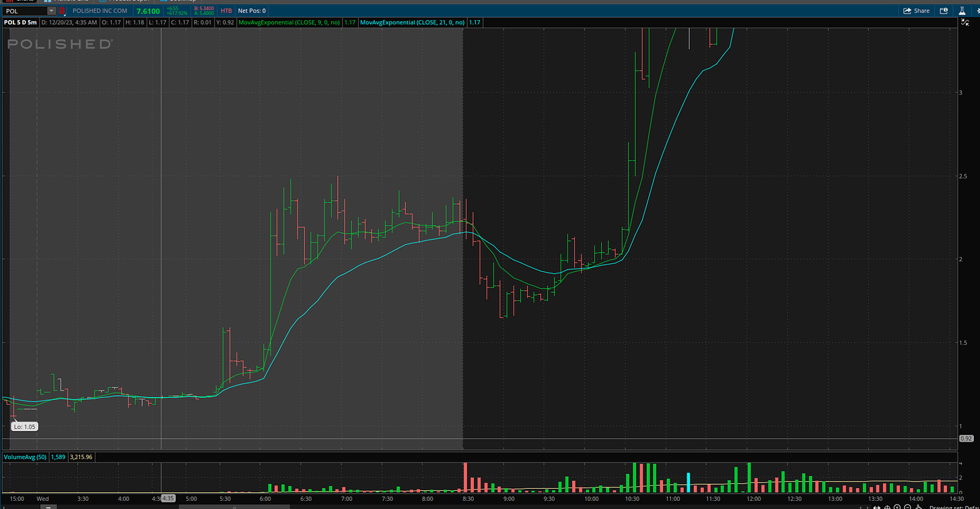Click the red icon beside the symbol dropdown
980x509 pixels.
[62, 11]
